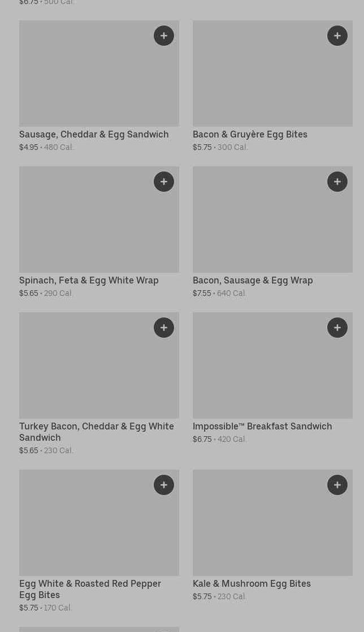Open Bacon & Gruyère Egg Bites title link
Screen dimensions: 364x632
250,135
